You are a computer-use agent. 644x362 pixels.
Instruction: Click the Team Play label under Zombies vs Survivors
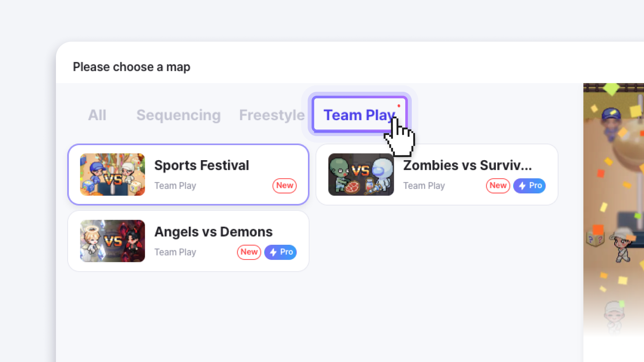coord(424,186)
